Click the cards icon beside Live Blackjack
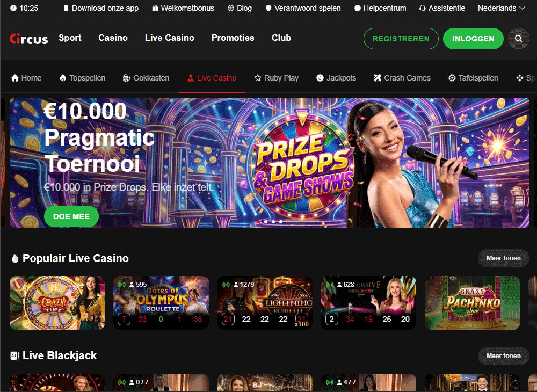Screen dimensions: 537x392 [14, 355]
